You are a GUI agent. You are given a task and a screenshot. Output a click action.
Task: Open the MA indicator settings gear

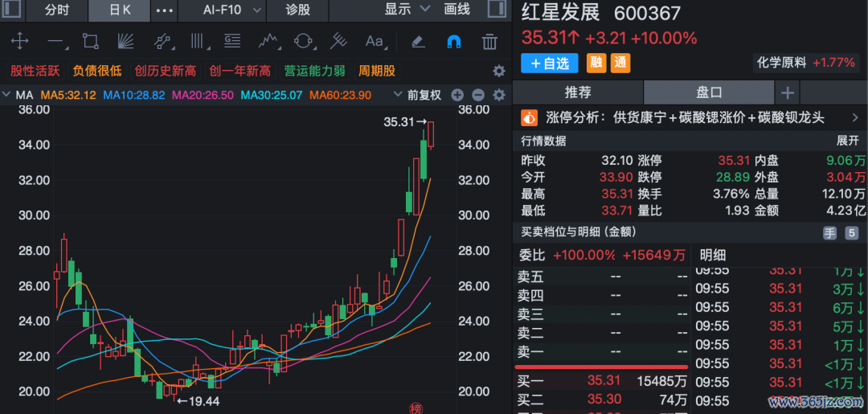499,95
